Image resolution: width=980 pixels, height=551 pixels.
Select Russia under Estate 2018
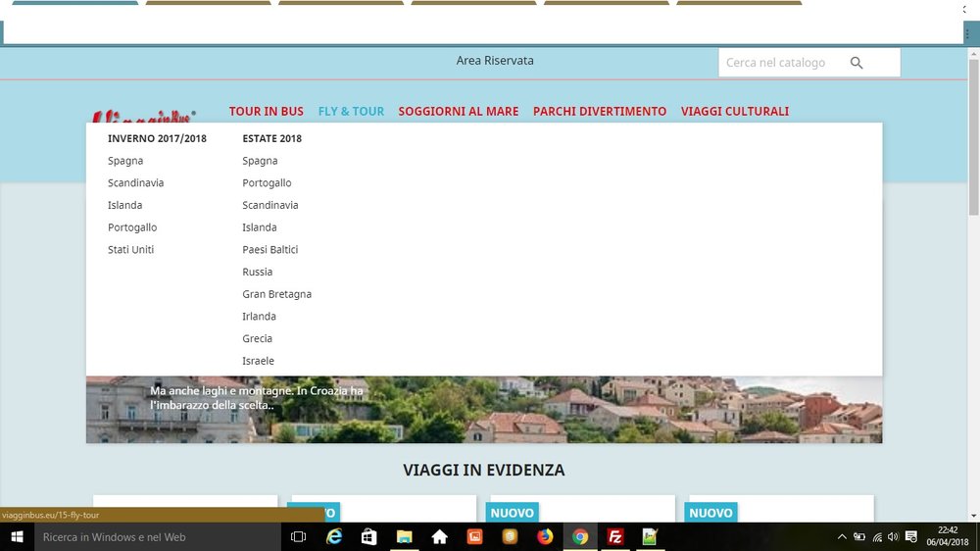pyautogui.click(x=258, y=272)
